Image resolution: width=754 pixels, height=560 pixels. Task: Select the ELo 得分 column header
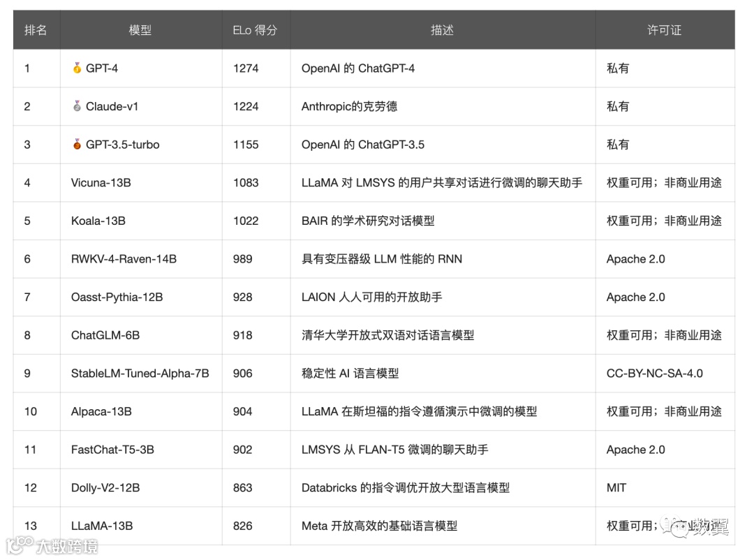tap(255, 30)
